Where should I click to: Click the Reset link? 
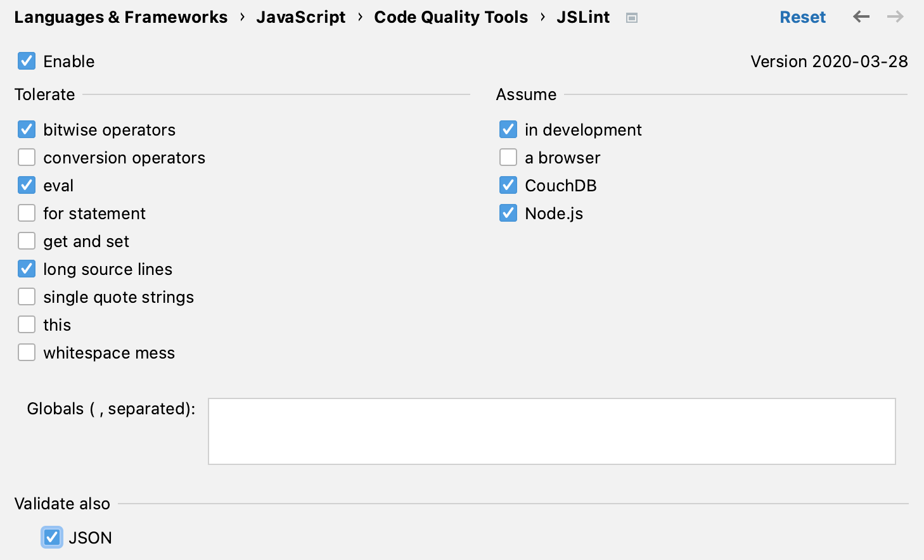tap(802, 17)
